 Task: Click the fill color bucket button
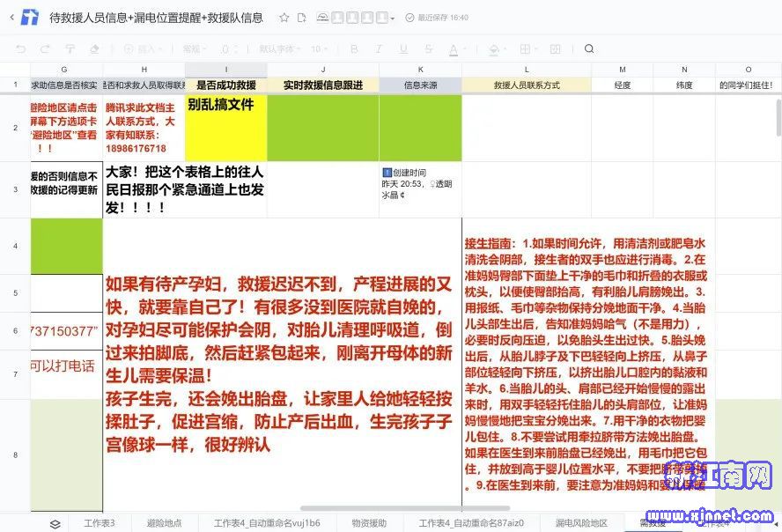pos(494,49)
